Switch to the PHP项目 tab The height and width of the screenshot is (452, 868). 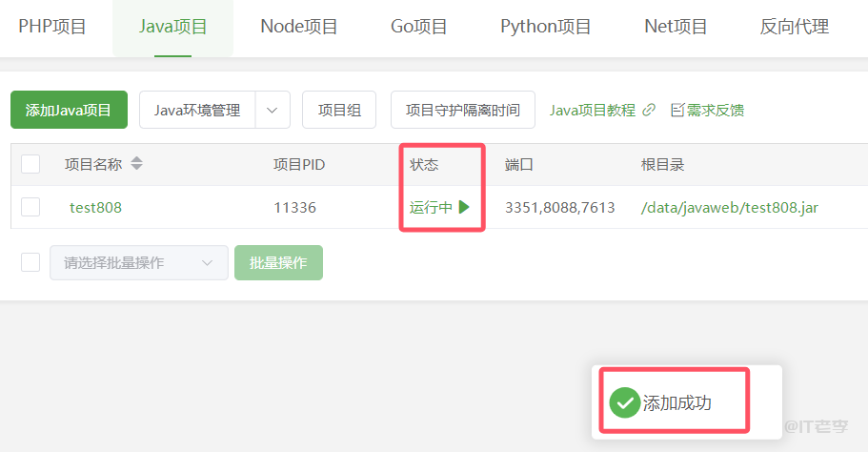click(x=52, y=27)
